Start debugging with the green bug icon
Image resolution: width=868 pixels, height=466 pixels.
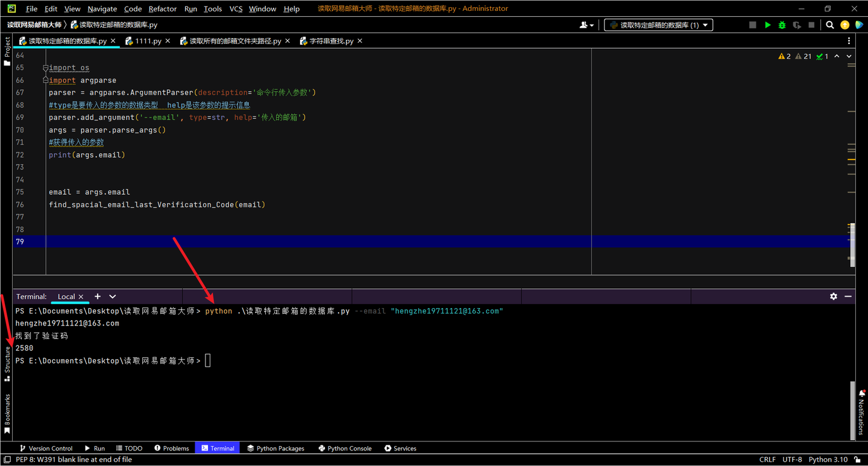point(782,25)
